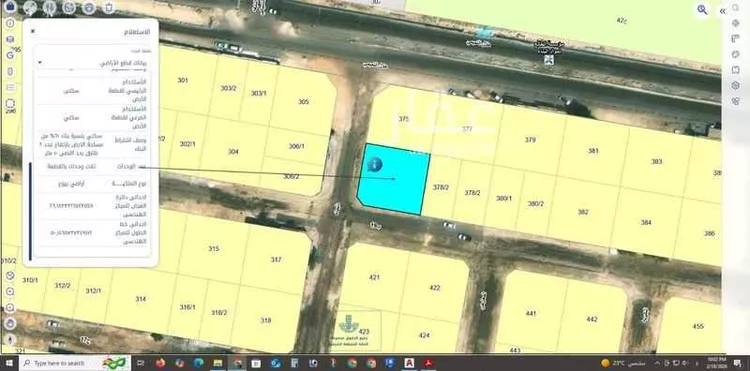
Task: Open the land parcels data dropdown
Action: coord(93,63)
